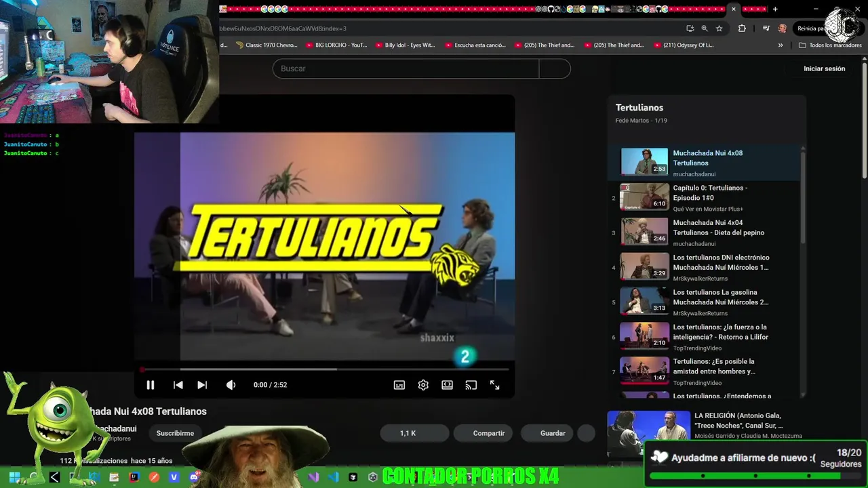This screenshot has height=488, width=868.
Task: Open Billy Idol - Eyes Wit... bookmark
Action: pyautogui.click(x=405, y=45)
